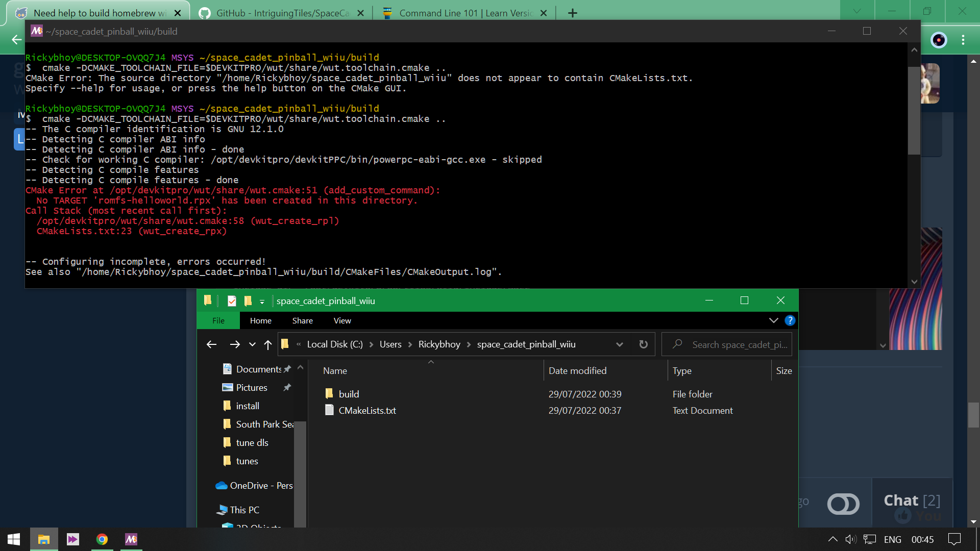Navigate to Rickybhoy in the address bar
Image resolution: width=980 pixels, height=551 pixels.
[439, 344]
